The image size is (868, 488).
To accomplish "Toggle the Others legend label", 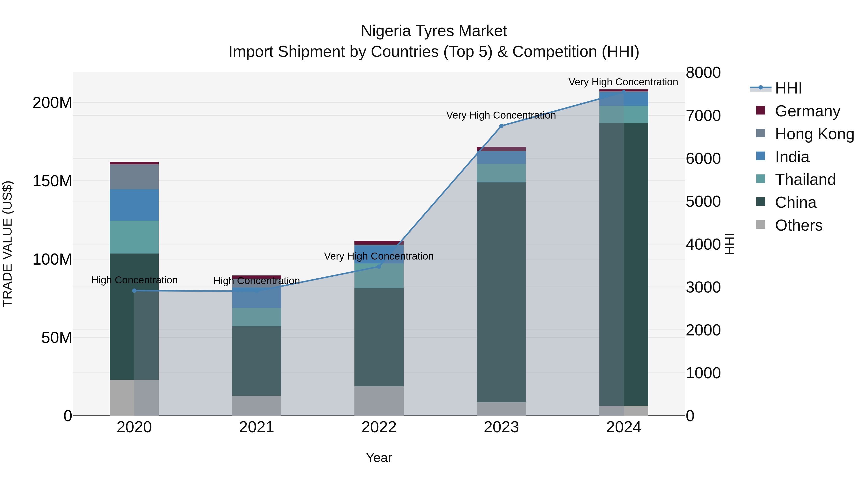I will tap(799, 225).
